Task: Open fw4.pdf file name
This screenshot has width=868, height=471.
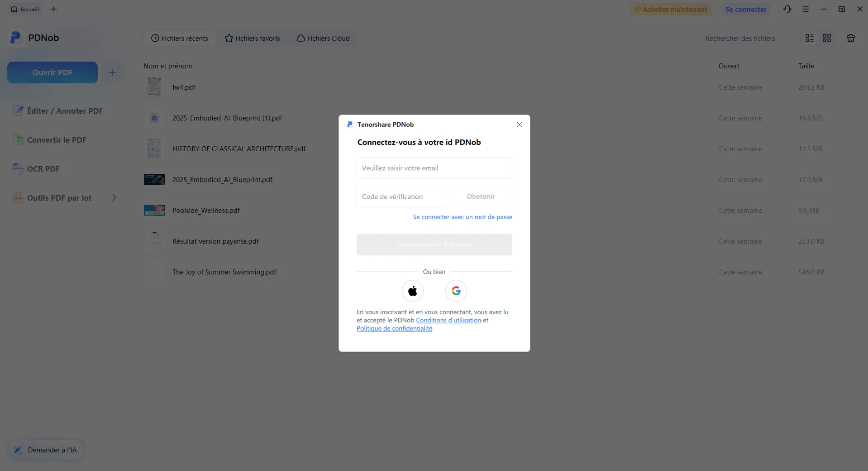Action: [x=184, y=87]
